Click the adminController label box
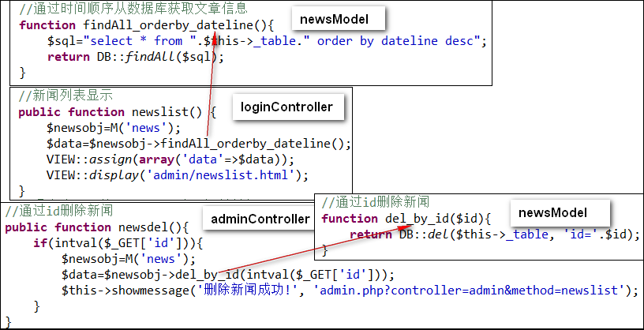This screenshot has width=644, height=330. [x=259, y=219]
